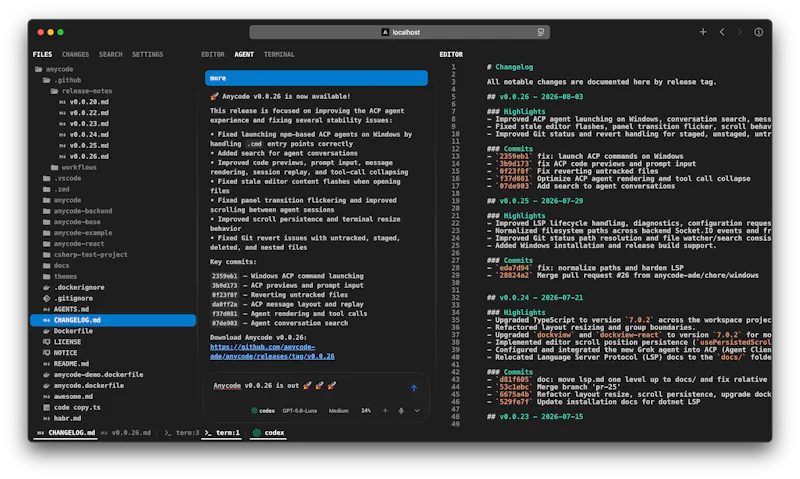Open v0.0.23.md in file tree
Viewport: 800px width, 479px height.
coord(84,124)
